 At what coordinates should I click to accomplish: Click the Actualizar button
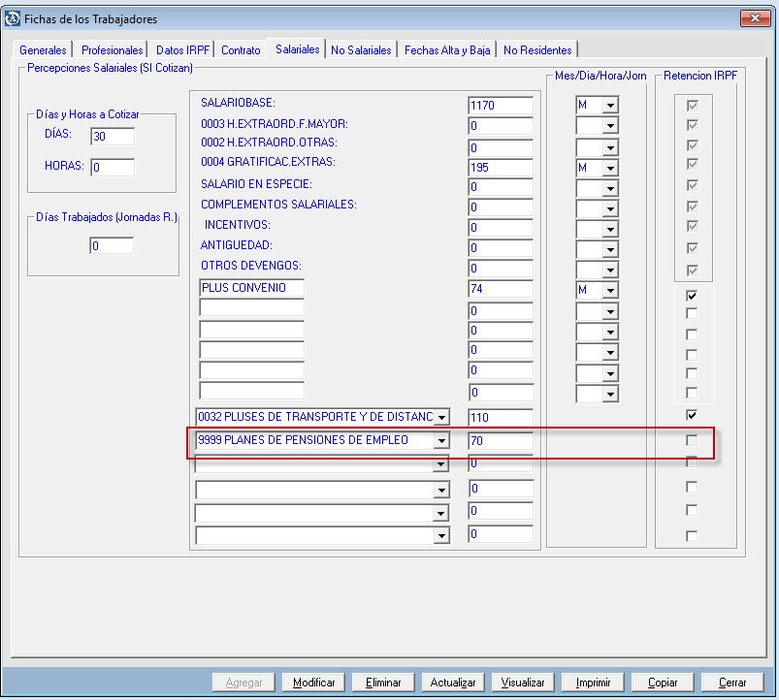click(453, 683)
